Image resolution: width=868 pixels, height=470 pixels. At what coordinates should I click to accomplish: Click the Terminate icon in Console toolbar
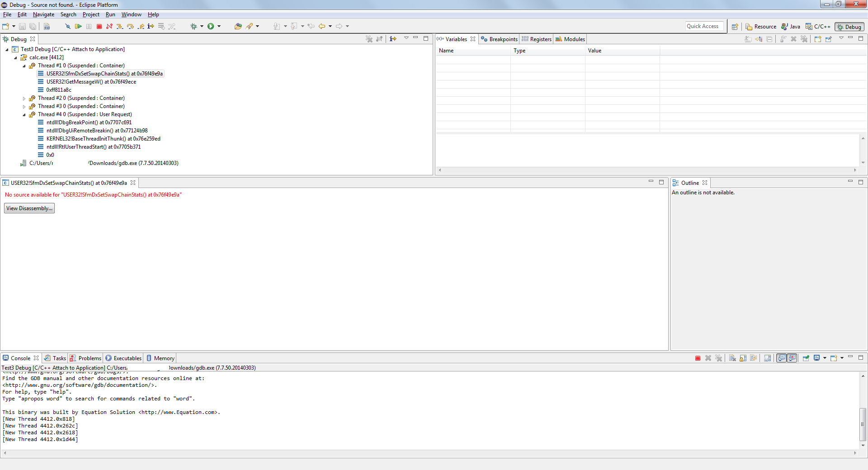tap(698, 358)
